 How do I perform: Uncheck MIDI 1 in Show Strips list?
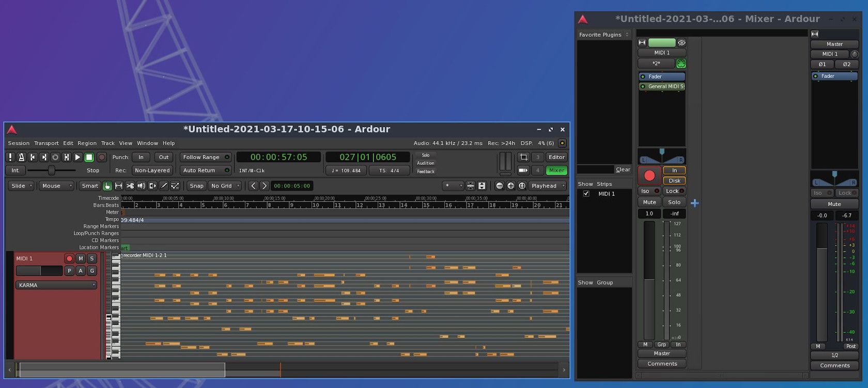586,194
